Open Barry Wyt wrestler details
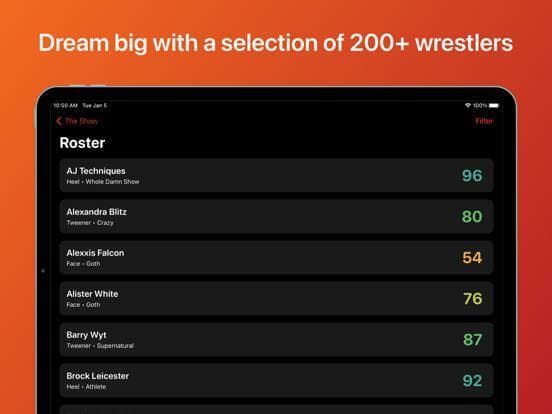552x414 pixels. [x=276, y=339]
